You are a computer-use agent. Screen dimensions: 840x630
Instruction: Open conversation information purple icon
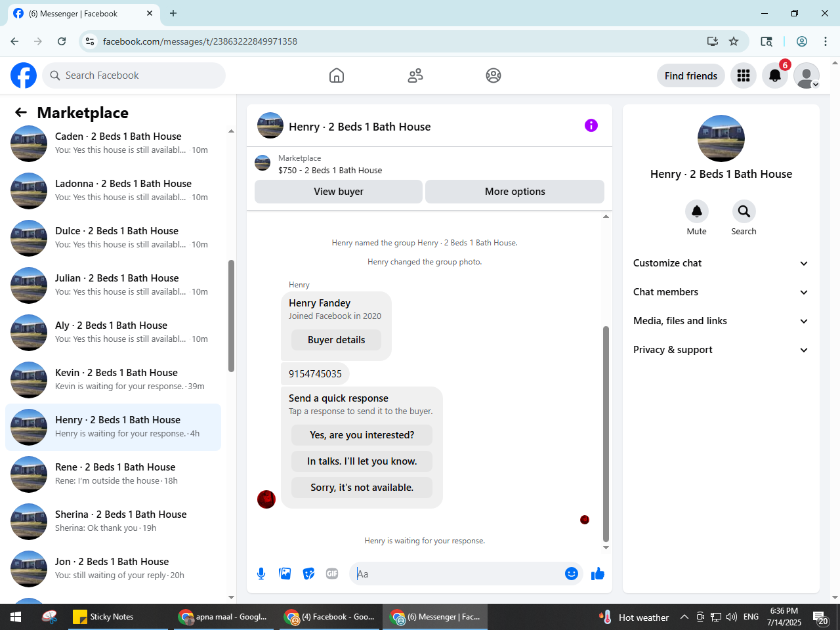(591, 125)
